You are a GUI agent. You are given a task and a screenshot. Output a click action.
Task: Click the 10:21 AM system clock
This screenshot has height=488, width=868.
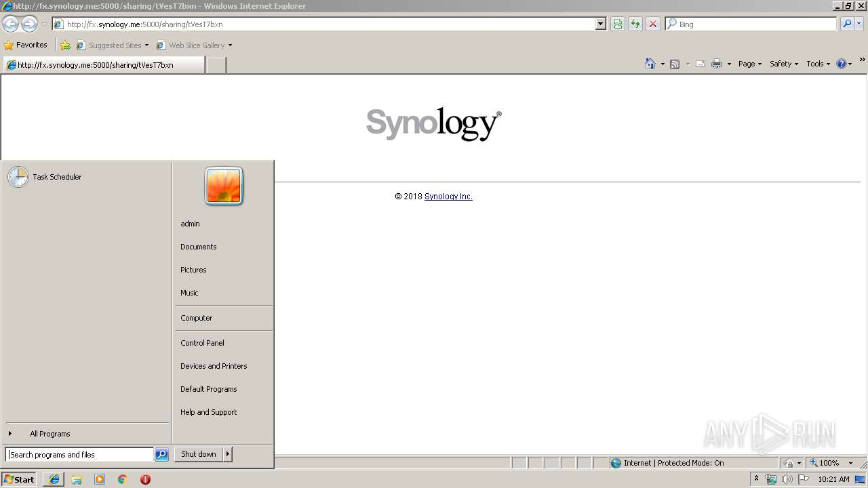tap(833, 479)
